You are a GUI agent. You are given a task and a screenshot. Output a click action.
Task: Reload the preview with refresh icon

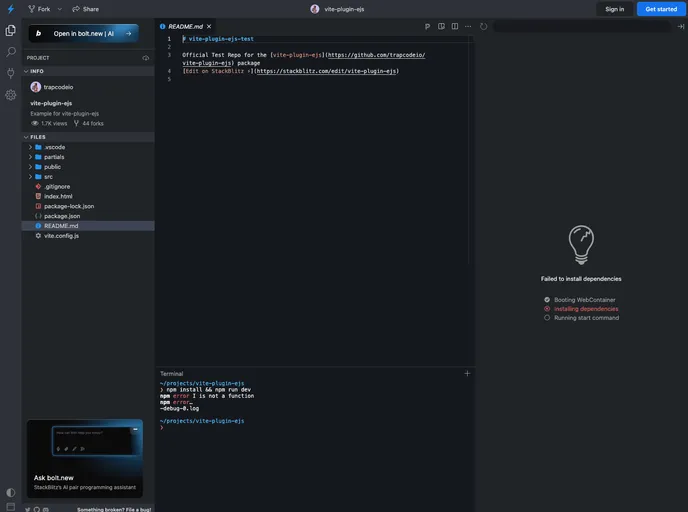click(483, 26)
